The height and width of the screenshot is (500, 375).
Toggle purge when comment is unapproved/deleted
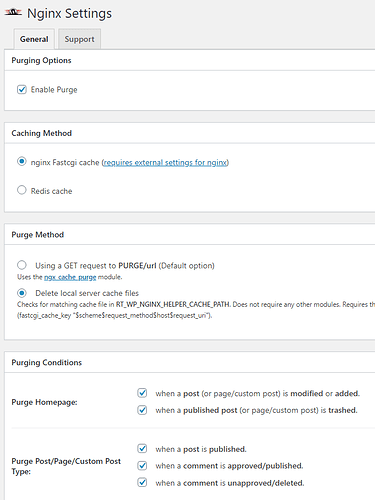click(x=142, y=482)
